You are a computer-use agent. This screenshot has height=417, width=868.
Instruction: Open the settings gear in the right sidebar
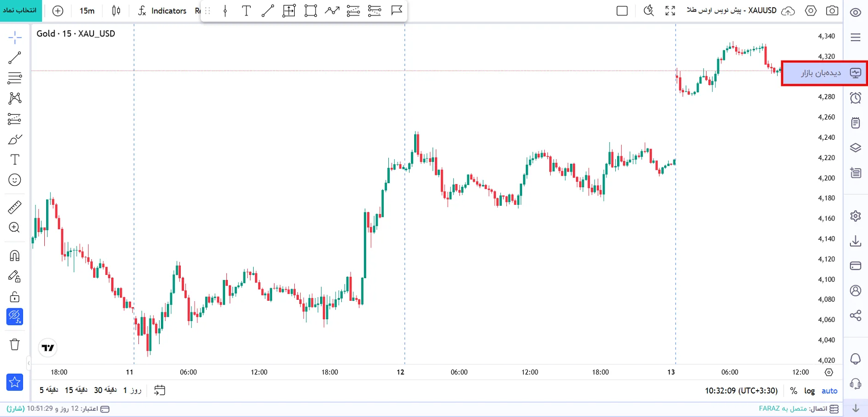856,216
